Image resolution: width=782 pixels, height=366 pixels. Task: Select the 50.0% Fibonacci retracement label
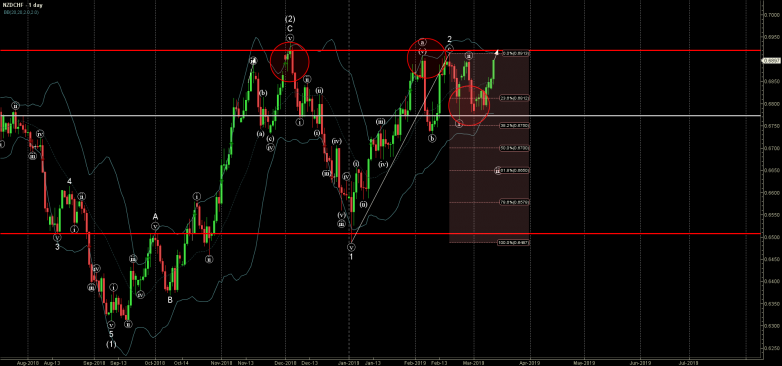coord(515,148)
